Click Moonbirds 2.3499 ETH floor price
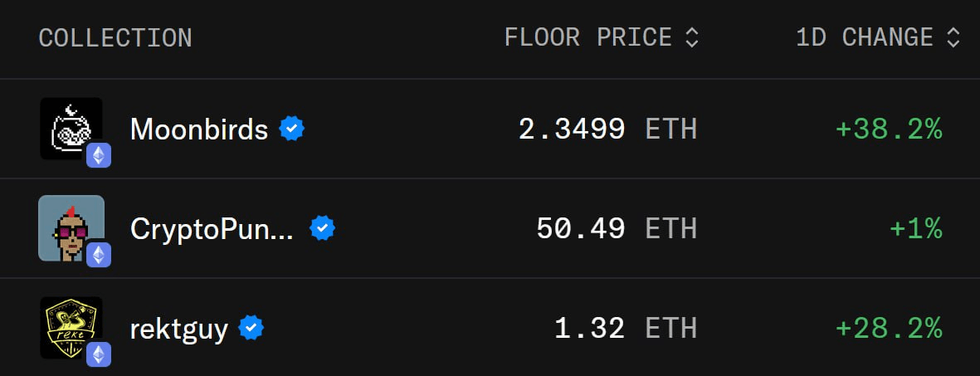 click(x=607, y=129)
